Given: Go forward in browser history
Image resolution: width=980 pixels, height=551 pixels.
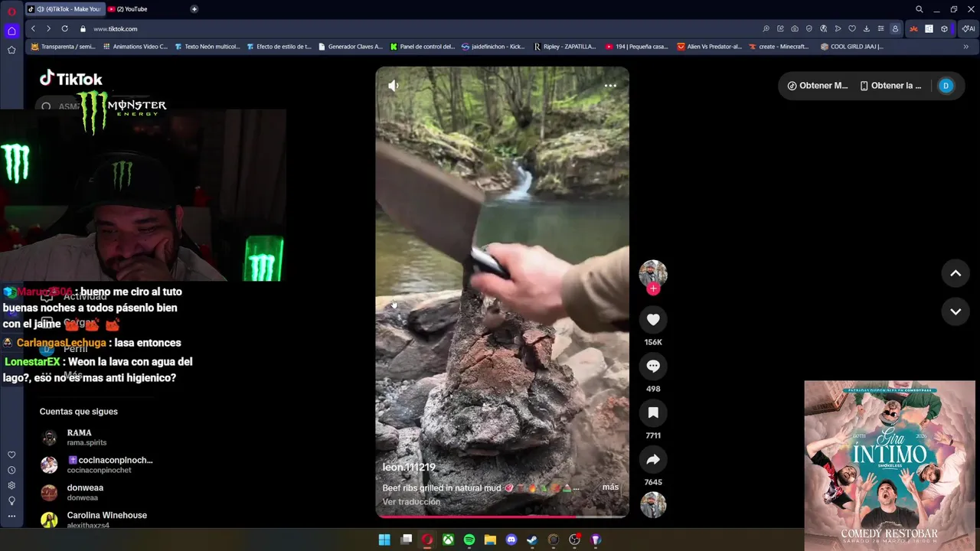Looking at the screenshot, I should click(x=48, y=29).
